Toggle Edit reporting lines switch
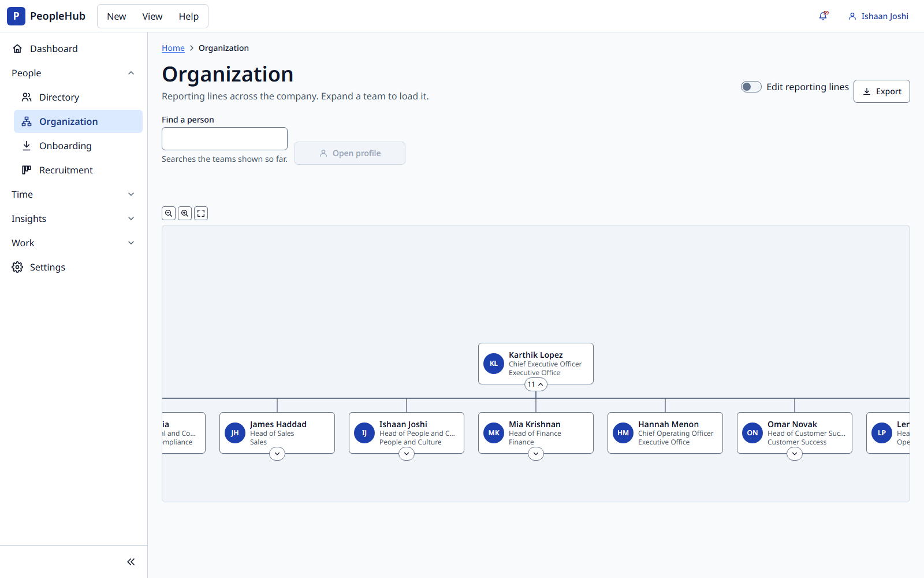This screenshot has width=924, height=578. 751,87
